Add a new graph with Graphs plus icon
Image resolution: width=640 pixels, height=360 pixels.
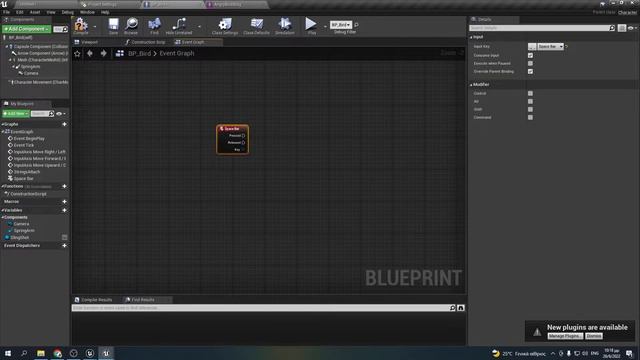point(64,124)
